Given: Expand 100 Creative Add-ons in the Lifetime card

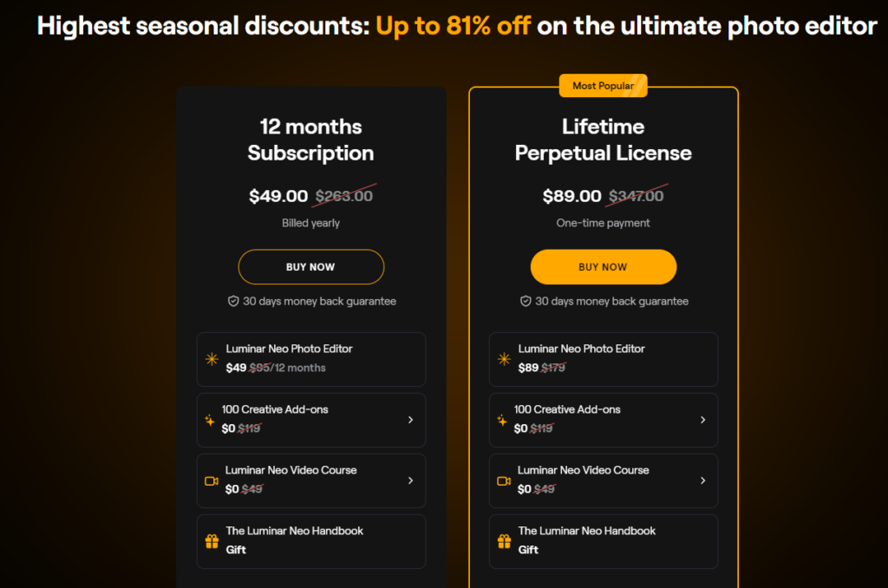Looking at the screenshot, I should click(x=702, y=419).
